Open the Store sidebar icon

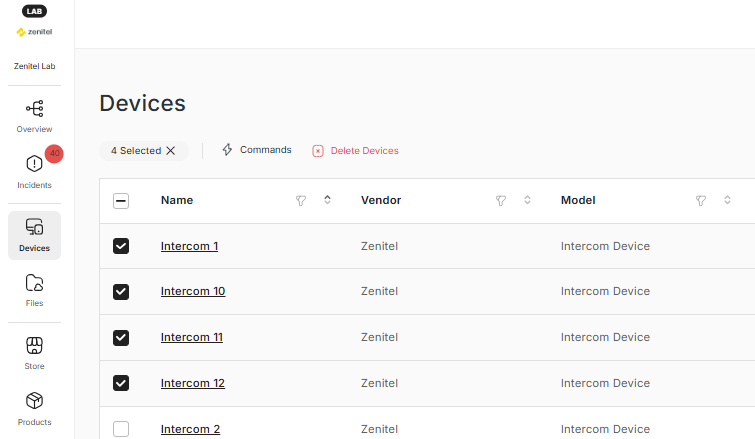pos(34,346)
